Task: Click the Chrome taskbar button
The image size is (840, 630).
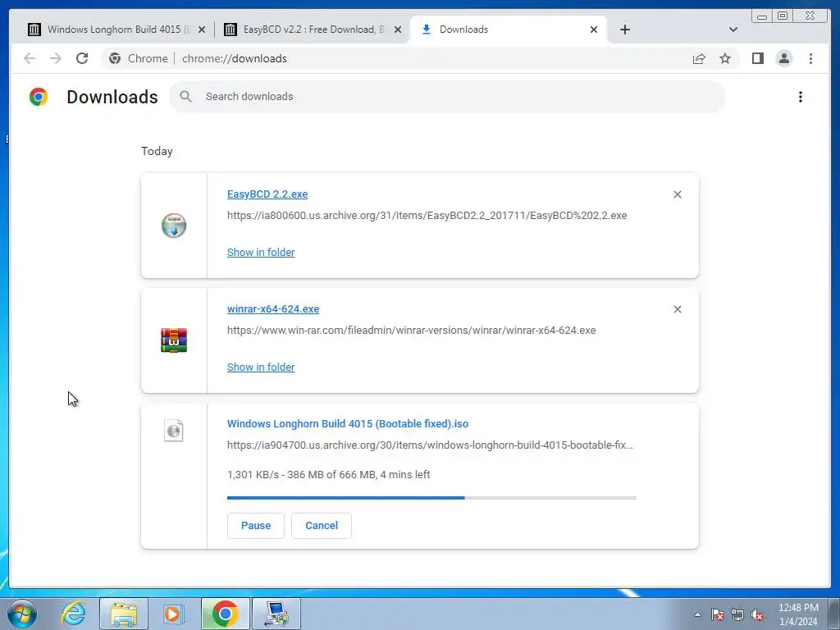Action: [x=225, y=614]
